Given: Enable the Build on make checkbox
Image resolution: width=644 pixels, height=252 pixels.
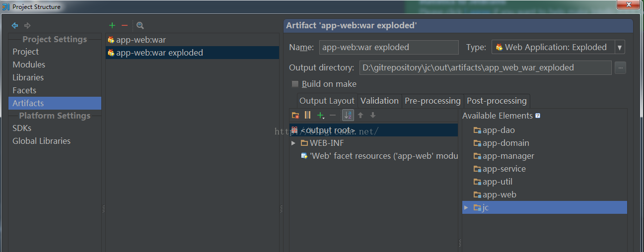Looking at the screenshot, I should pos(295,84).
